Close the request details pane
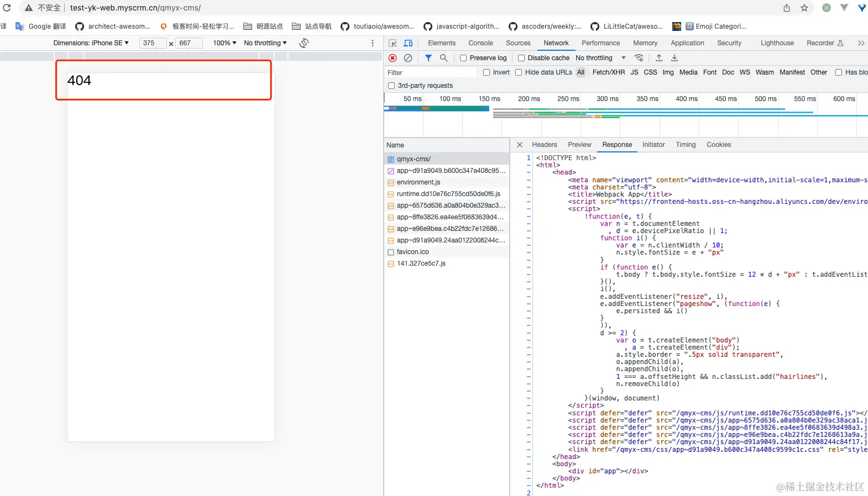The width and height of the screenshot is (868, 496). pyautogui.click(x=520, y=145)
